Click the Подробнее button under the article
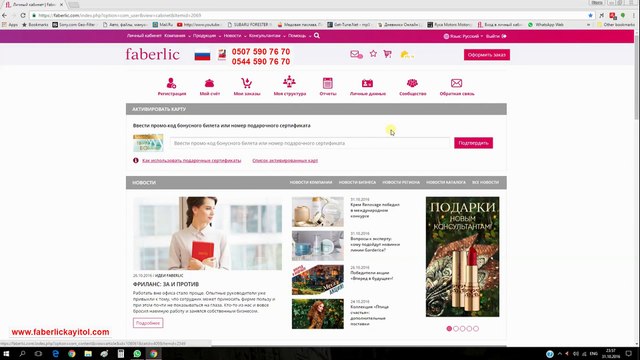The width and height of the screenshot is (640, 360). [x=148, y=323]
